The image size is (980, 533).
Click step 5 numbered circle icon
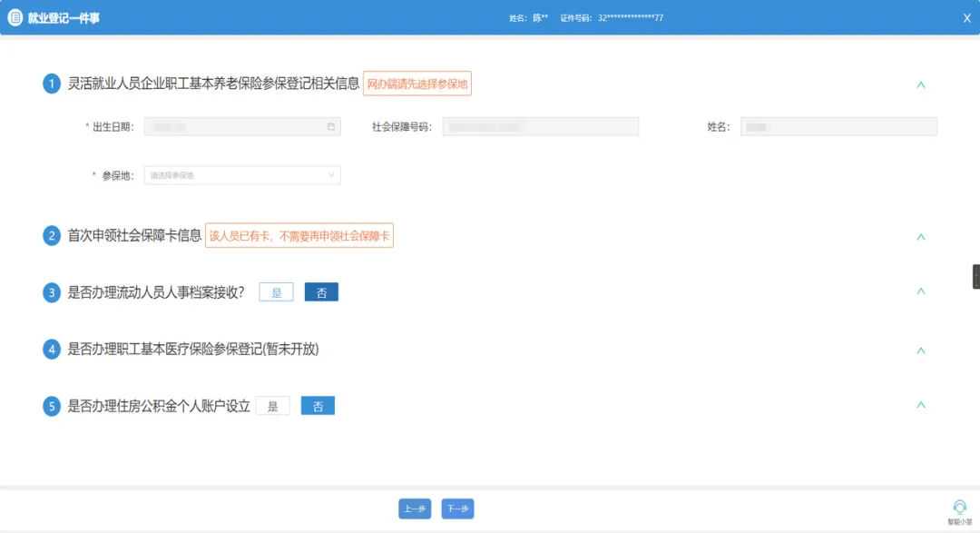[52, 406]
